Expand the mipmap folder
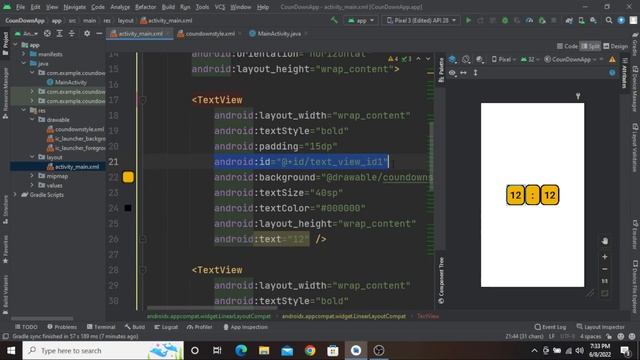Viewport: 640px width, 360px height. point(32,176)
